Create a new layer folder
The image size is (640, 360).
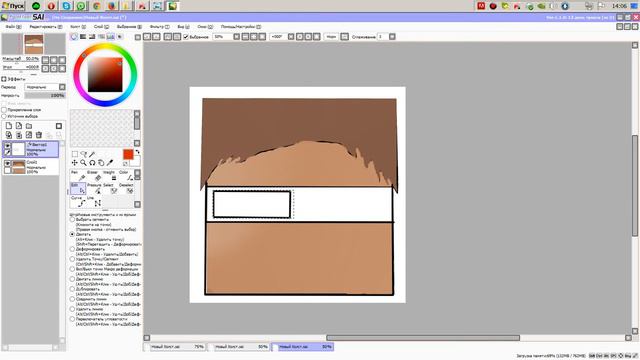point(29,126)
